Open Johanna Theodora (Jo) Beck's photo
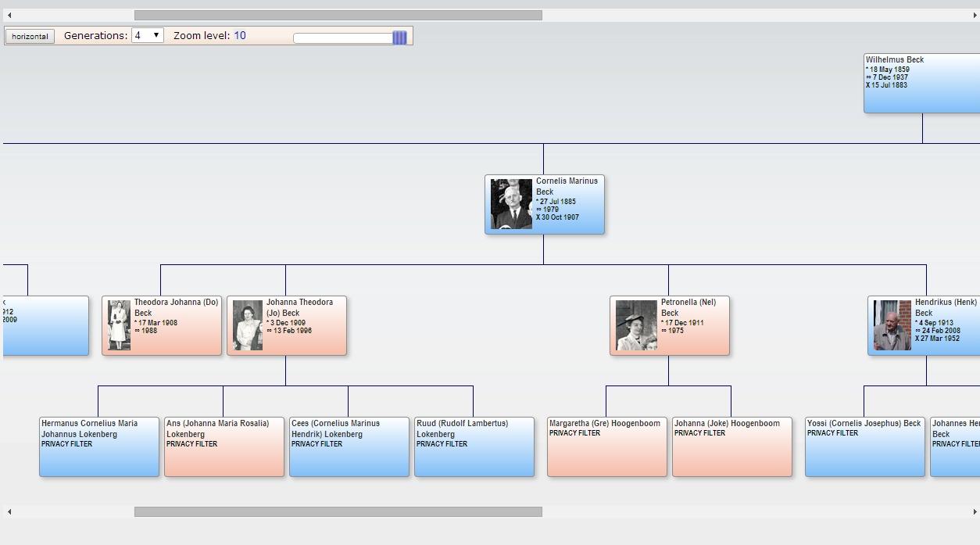 (248, 325)
